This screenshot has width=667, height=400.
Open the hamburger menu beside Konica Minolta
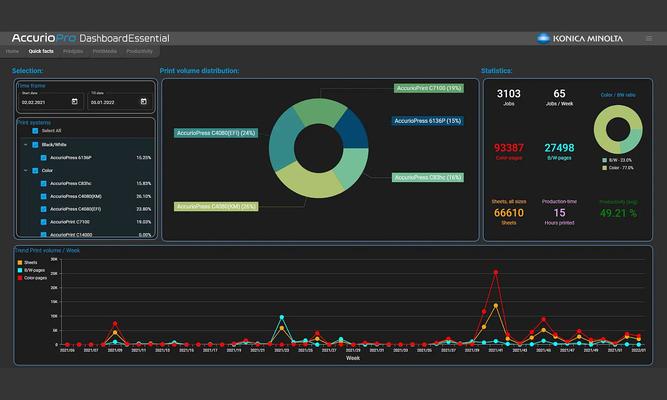[x=649, y=38]
